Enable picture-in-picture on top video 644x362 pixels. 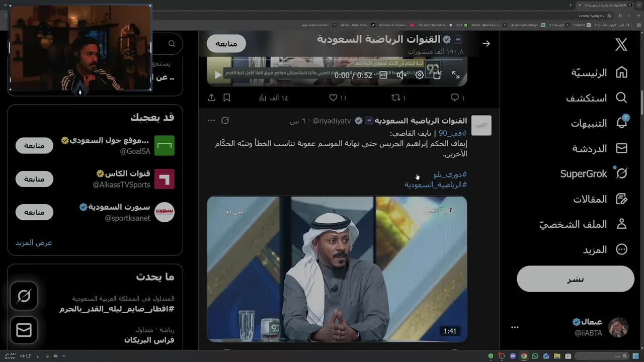point(437,75)
